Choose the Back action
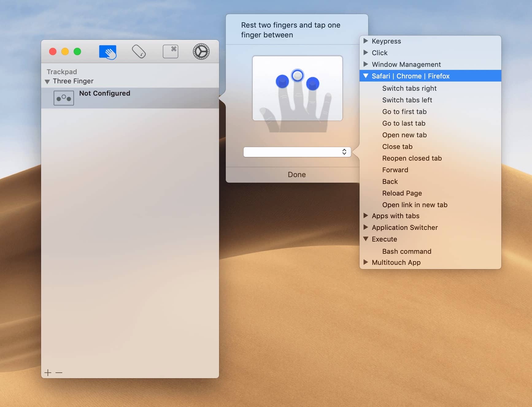Viewport: 532px width, 407px height. [x=390, y=181]
